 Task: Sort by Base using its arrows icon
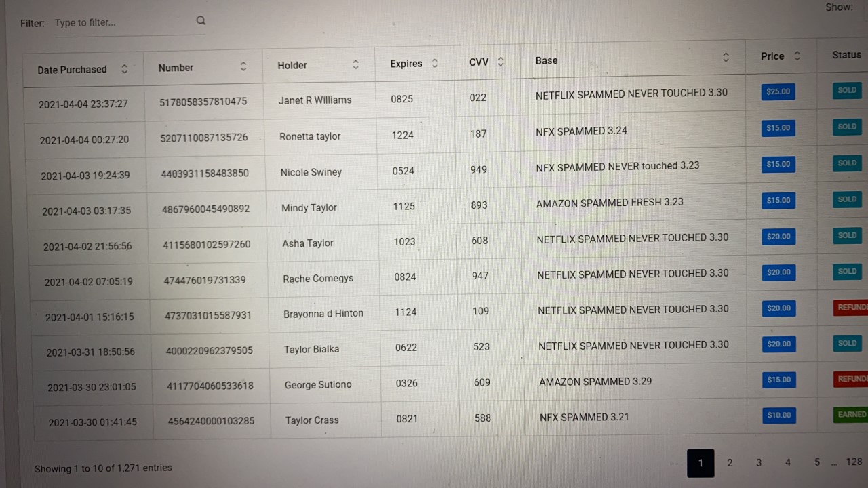[726, 58]
